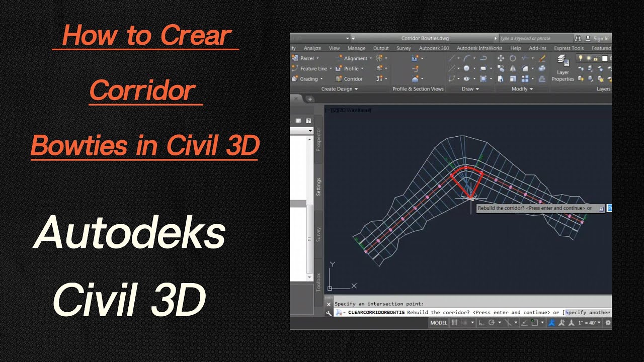Open the Alignment dropdown arrow
Viewport: 644px width, 362px height.
[371, 58]
